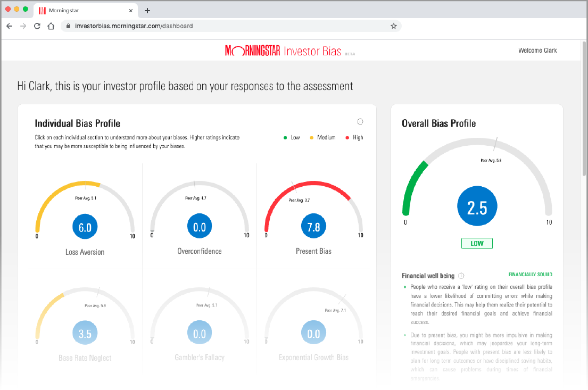Bookmark this page with the star icon

pos(394,26)
